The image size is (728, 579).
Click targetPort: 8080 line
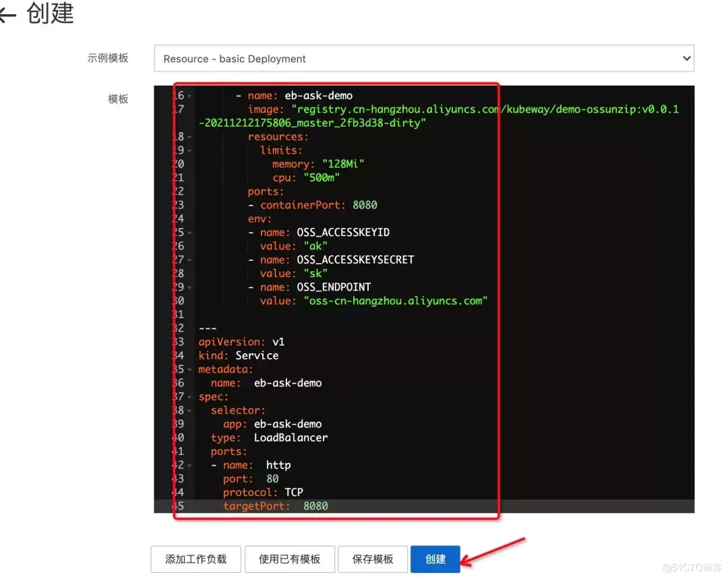[x=275, y=506]
